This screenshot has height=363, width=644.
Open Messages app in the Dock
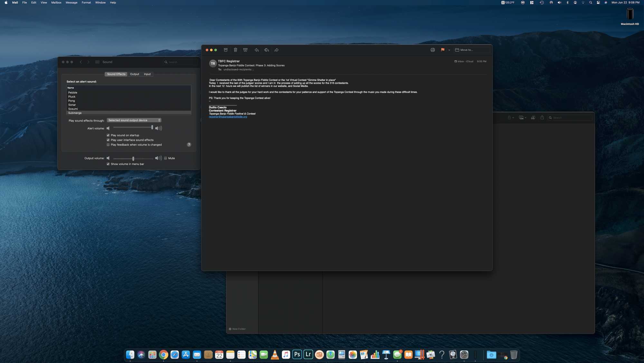coord(397,355)
